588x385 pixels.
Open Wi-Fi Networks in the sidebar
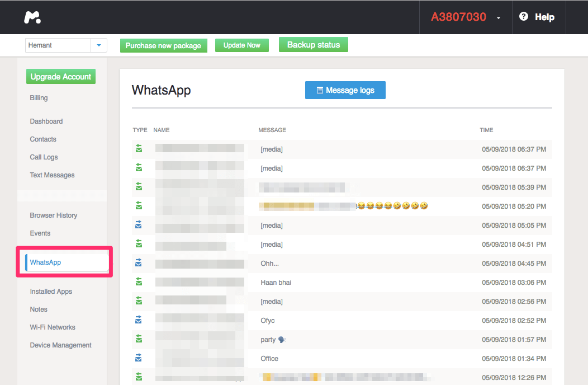53,327
